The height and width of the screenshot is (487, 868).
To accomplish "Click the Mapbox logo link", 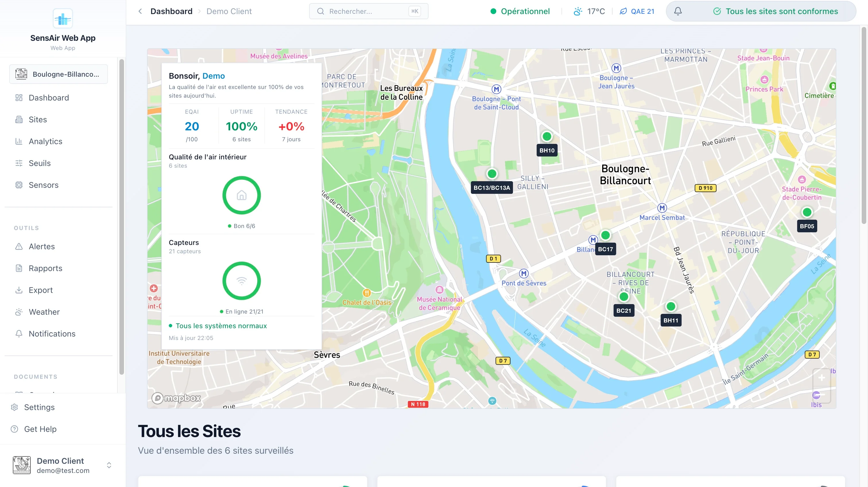I will click(x=176, y=398).
